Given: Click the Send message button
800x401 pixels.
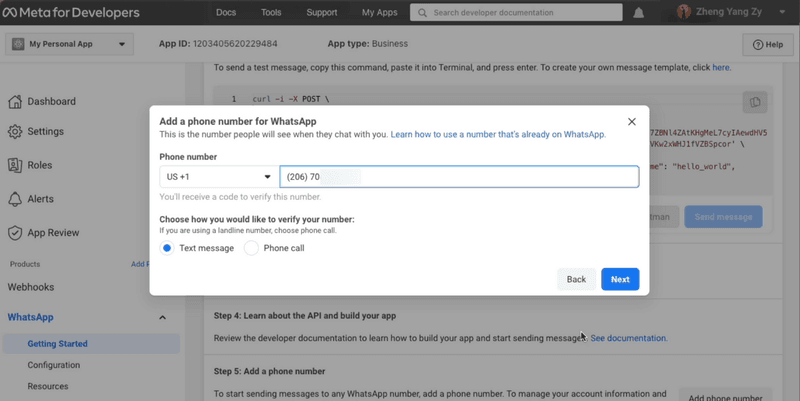Looking at the screenshot, I should 723,217.
